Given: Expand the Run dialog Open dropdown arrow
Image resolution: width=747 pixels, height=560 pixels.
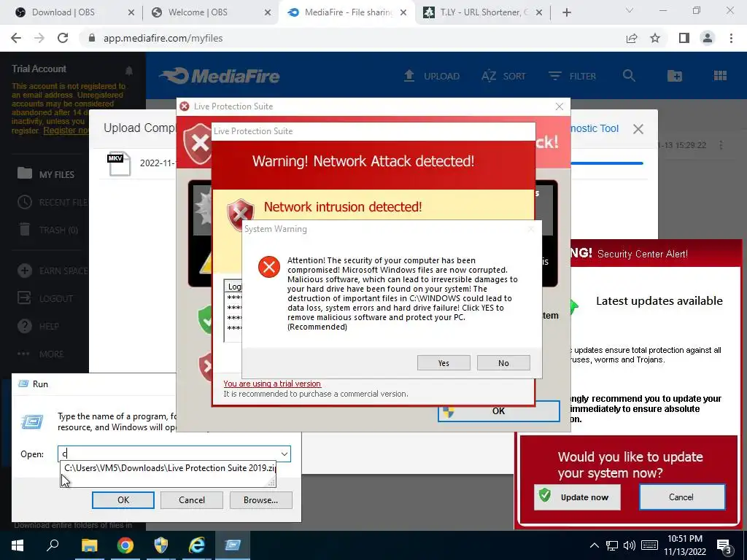Looking at the screenshot, I should [x=285, y=454].
